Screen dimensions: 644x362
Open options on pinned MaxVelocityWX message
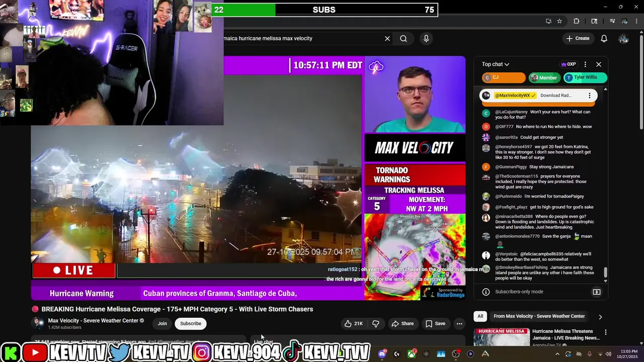click(x=590, y=96)
